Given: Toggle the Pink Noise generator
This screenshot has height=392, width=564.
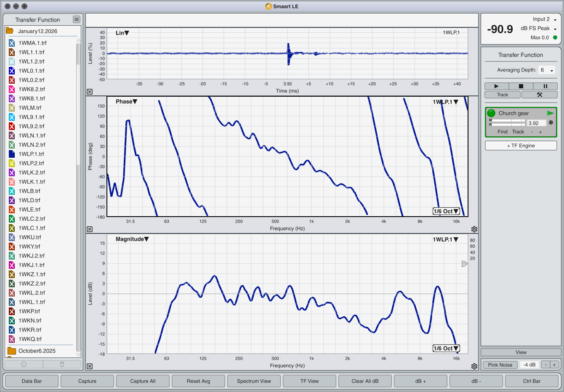Looking at the screenshot, I should coord(500,365).
